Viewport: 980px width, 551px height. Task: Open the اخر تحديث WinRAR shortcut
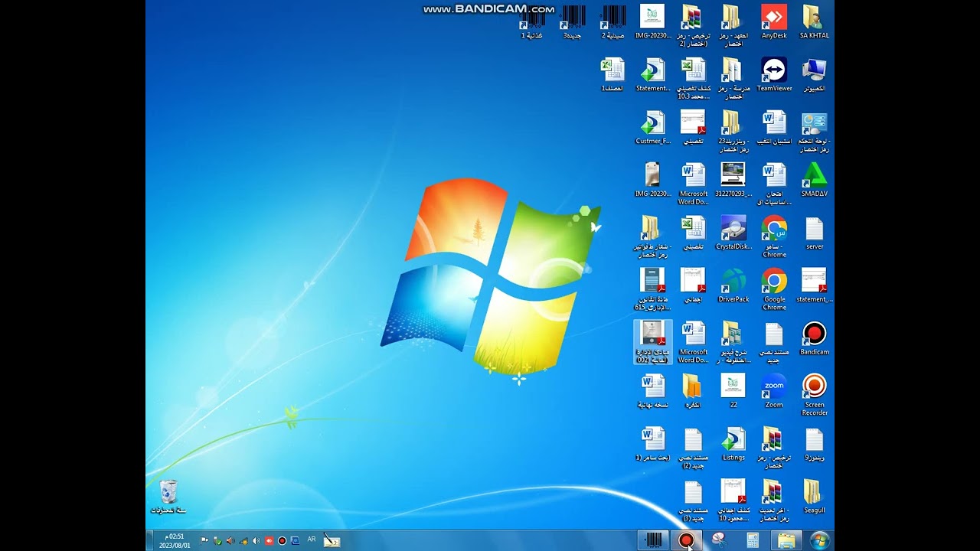(x=774, y=500)
